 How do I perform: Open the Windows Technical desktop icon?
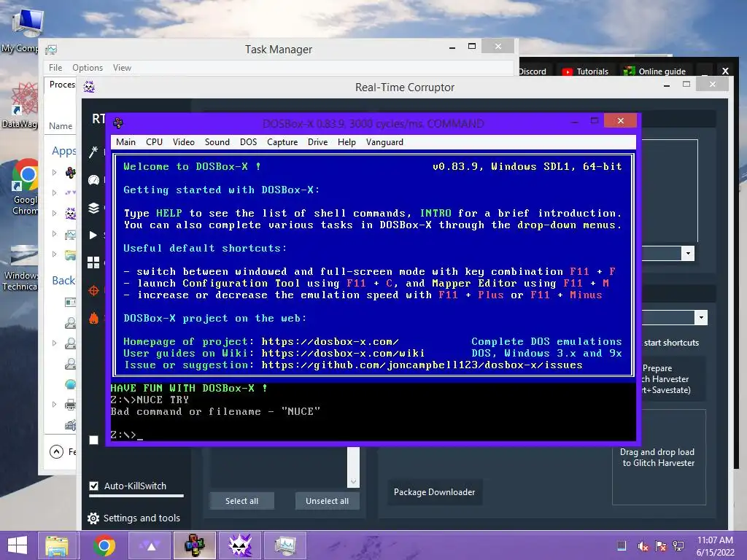(20, 268)
